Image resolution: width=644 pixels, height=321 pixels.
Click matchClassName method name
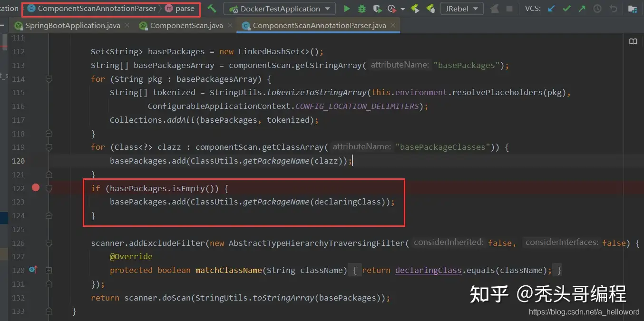[x=229, y=270]
